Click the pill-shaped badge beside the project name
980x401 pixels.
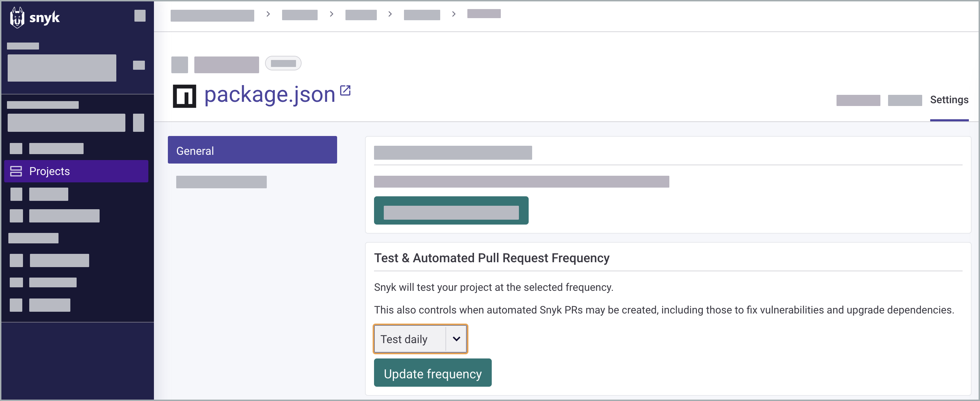click(283, 63)
